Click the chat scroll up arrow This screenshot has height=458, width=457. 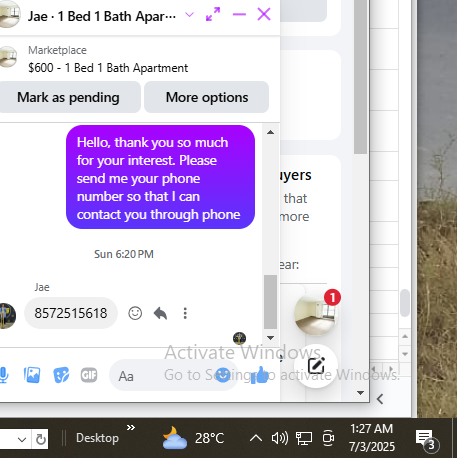pyautogui.click(x=271, y=132)
